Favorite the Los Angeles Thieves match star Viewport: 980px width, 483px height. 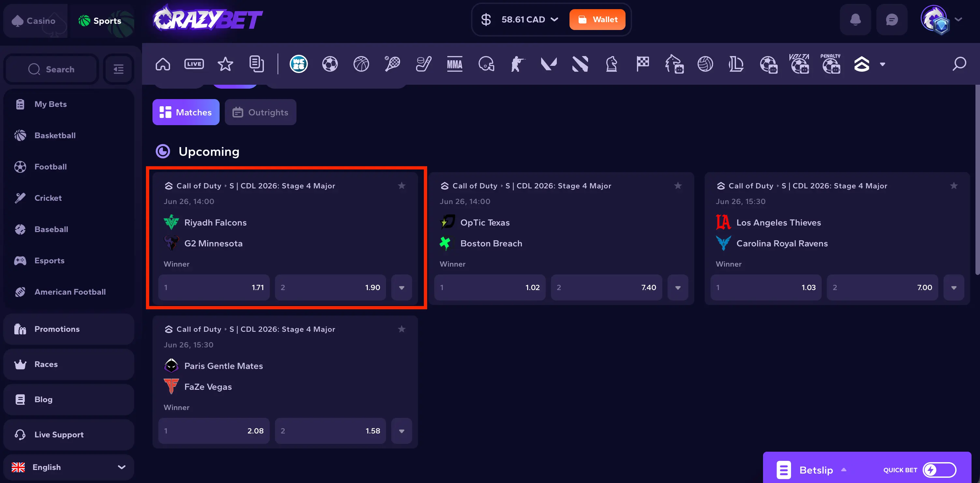point(954,186)
